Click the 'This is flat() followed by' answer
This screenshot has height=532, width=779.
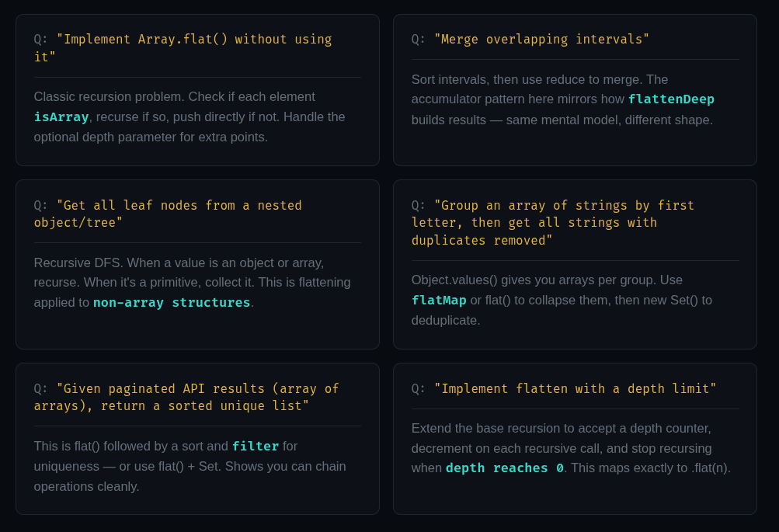click(190, 466)
